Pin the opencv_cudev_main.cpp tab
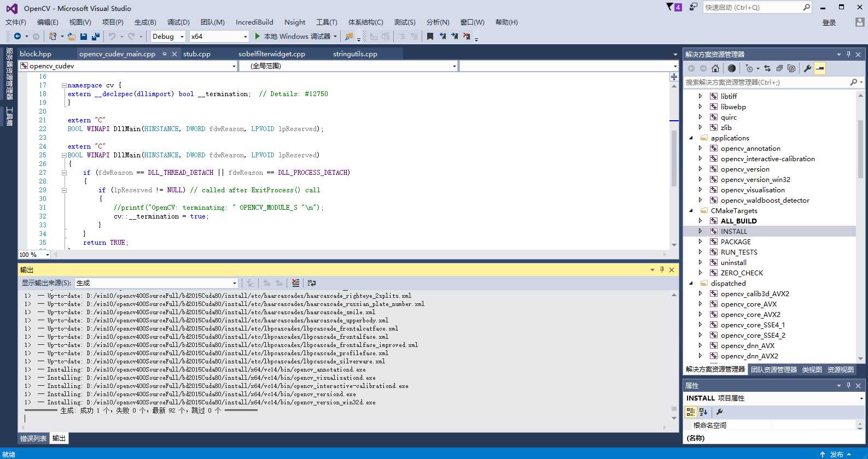This screenshot has height=459, width=868. [x=165, y=54]
